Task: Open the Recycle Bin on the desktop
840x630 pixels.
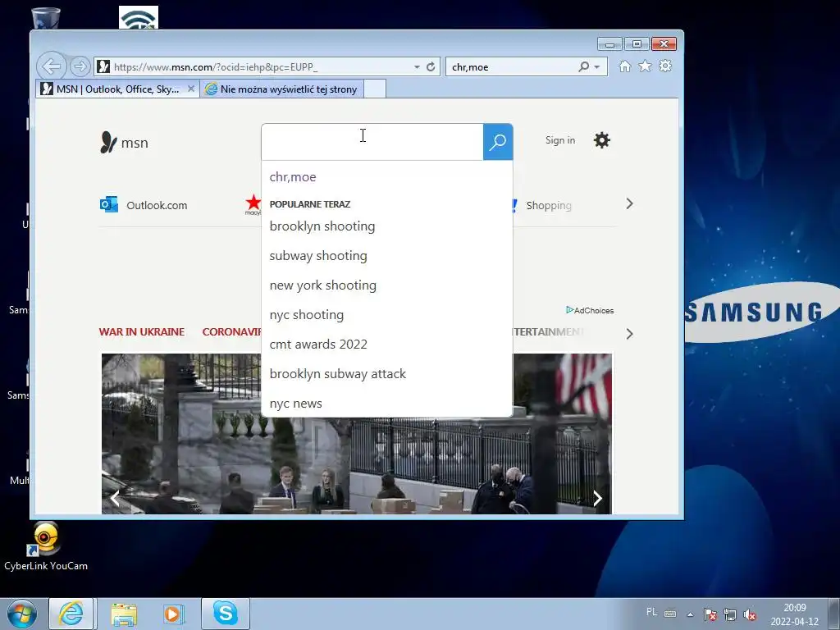Action: [x=46, y=18]
